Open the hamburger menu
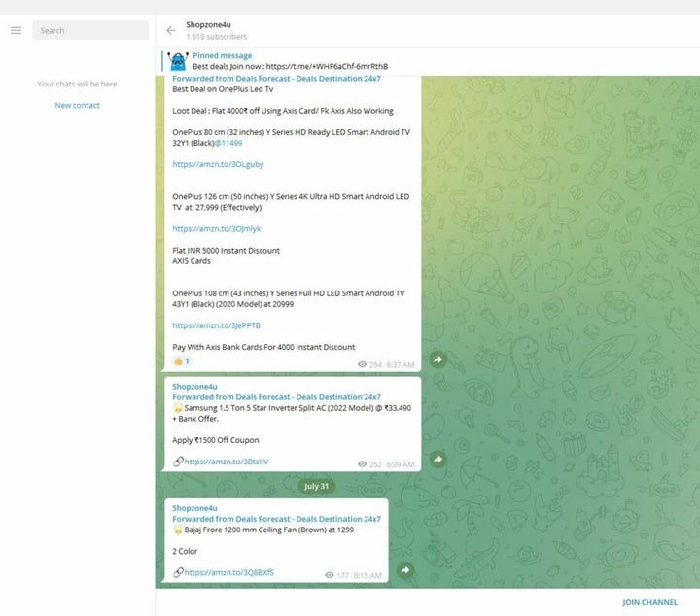Screen dimensions: 700x616 (x=16, y=30)
